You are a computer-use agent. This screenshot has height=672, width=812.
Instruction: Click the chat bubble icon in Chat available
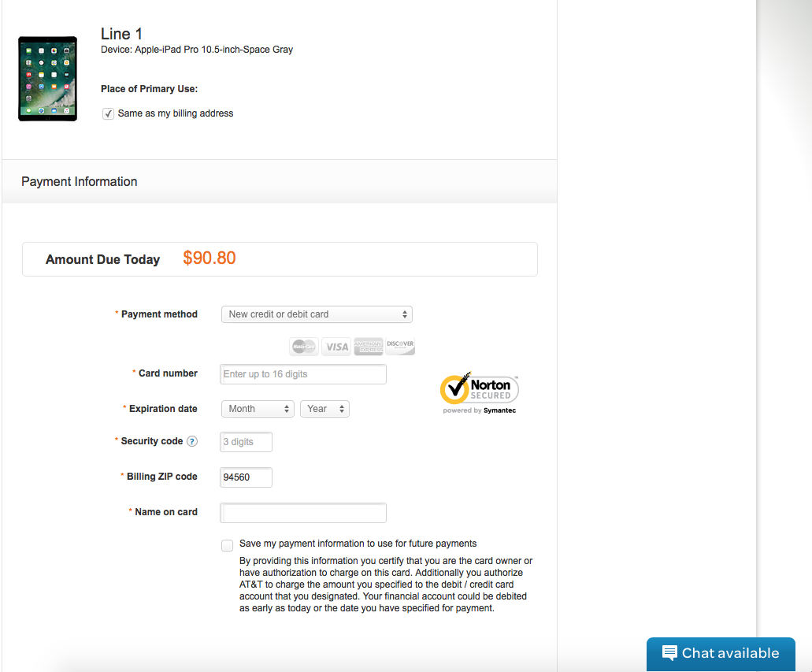(669, 653)
